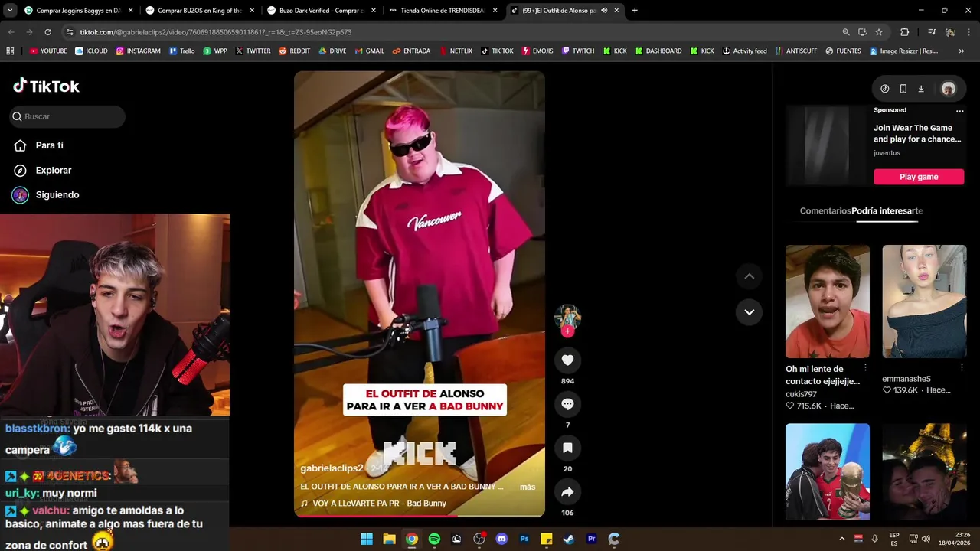Open the DASHBOARD bookmark
Viewport: 980px width, 551px height.
click(658, 51)
